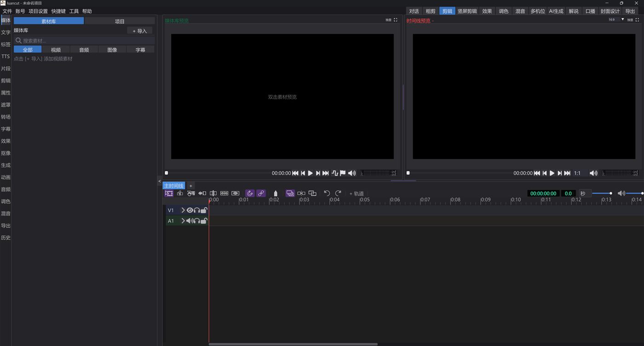Open the 文件 menu
This screenshot has height=346, width=644.
tap(7, 11)
